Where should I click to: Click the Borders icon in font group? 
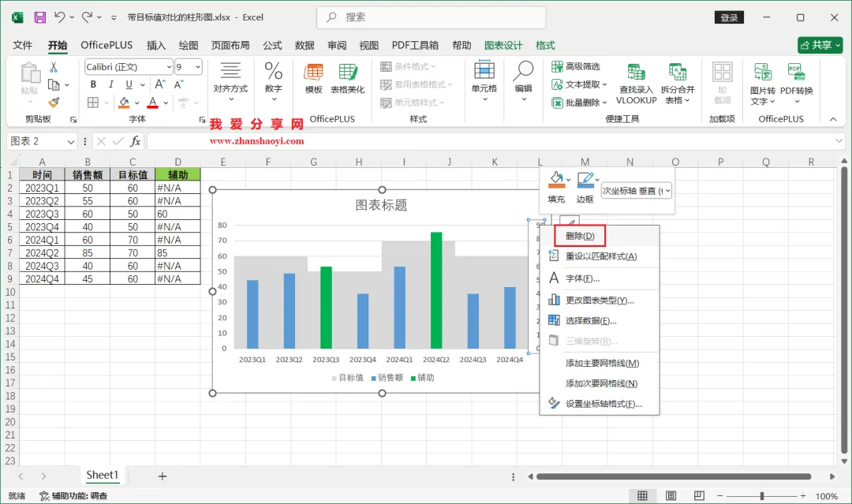[93, 102]
